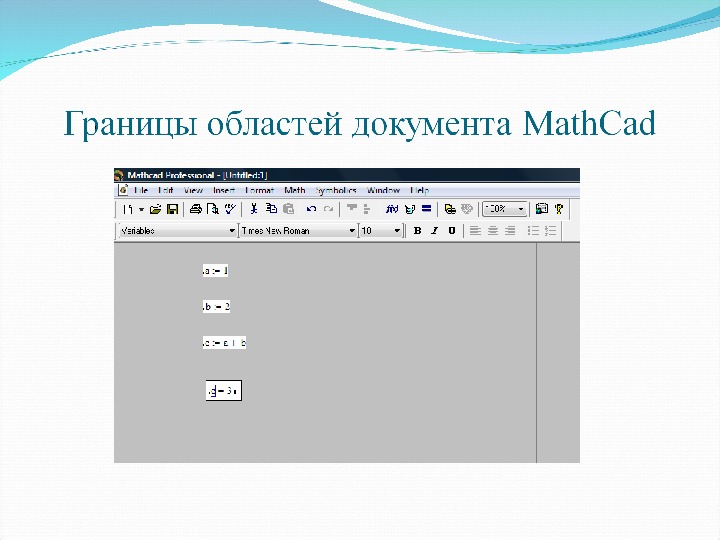Click the Insert Hyperlink icon
The height and width of the screenshot is (540, 720).
450,209
